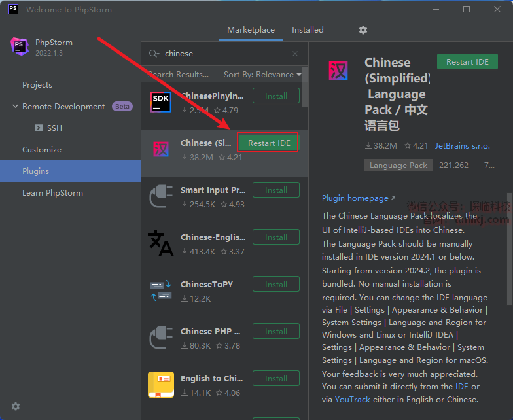Install the Smart Input plugin
Image resolution: width=513 pixels, height=420 pixels.
(276, 190)
